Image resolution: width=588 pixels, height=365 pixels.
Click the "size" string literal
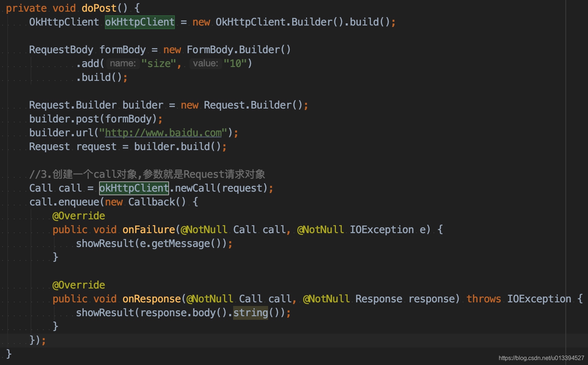pyautogui.click(x=159, y=63)
